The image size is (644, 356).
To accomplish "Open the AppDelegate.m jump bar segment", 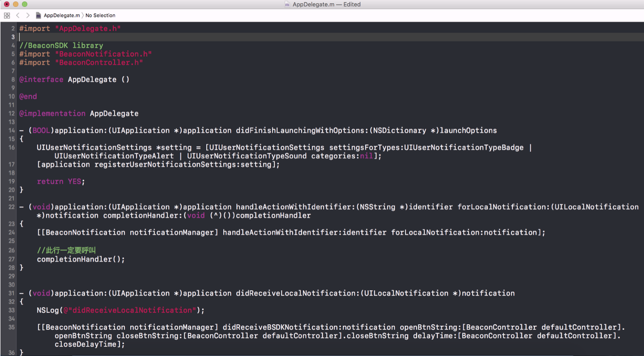I will 62,15.
